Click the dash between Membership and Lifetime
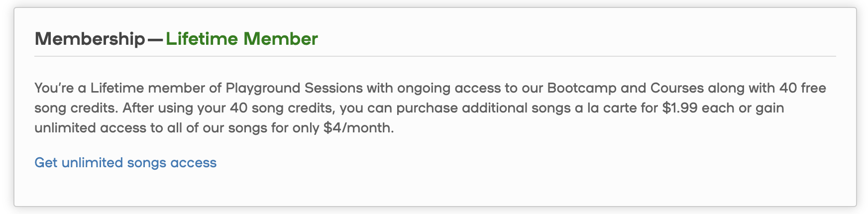The width and height of the screenshot is (868, 214). click(155, 39)
